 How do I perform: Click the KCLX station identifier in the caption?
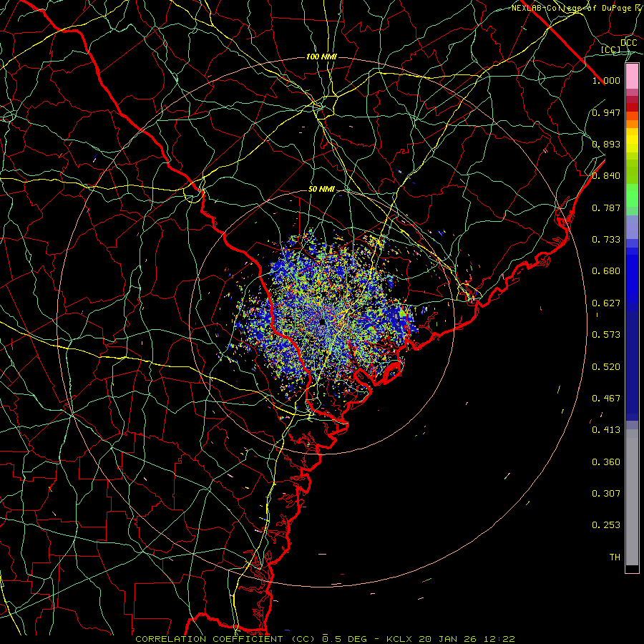point(399,639)
